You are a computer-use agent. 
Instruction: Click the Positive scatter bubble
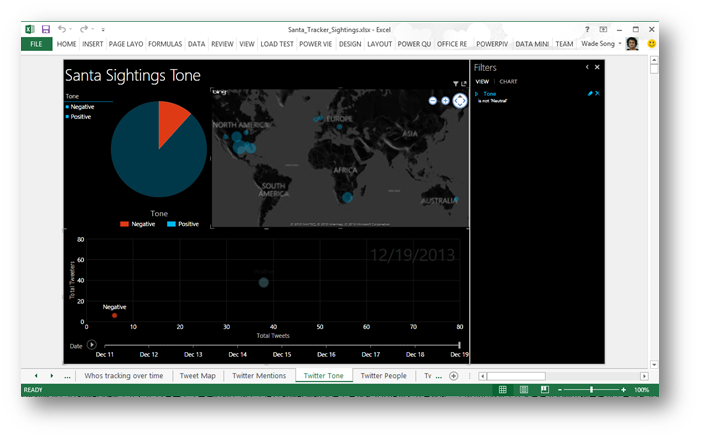[264, 283]
